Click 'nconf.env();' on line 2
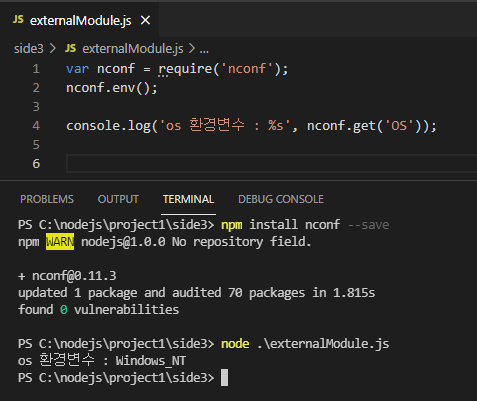 [112, 88]
